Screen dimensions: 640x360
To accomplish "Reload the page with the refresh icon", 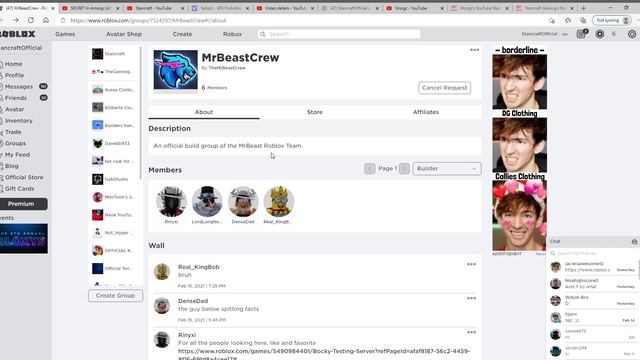I will pyautogui.click(x=31, y=20).
